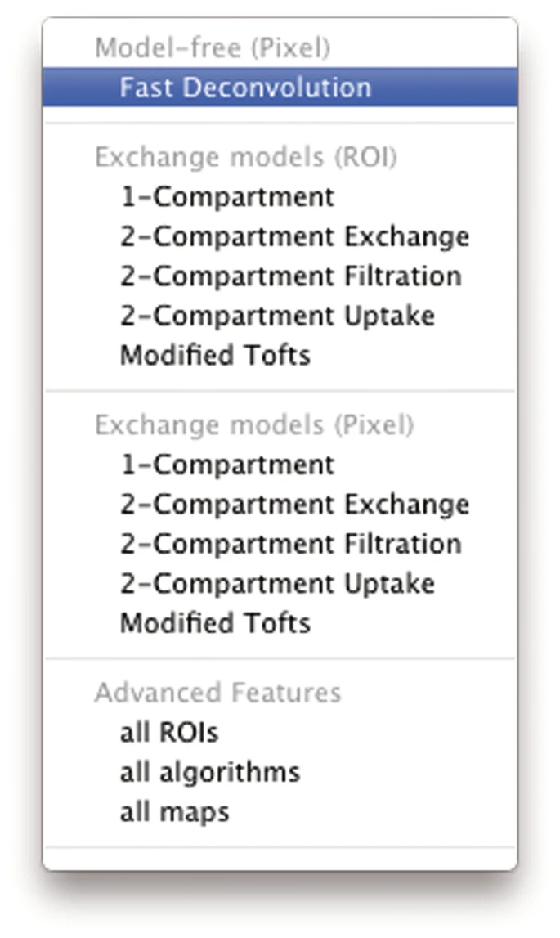Click the Advanced Features section header
The height and width of the screenshot is (938, 560).
coord(217,693)
